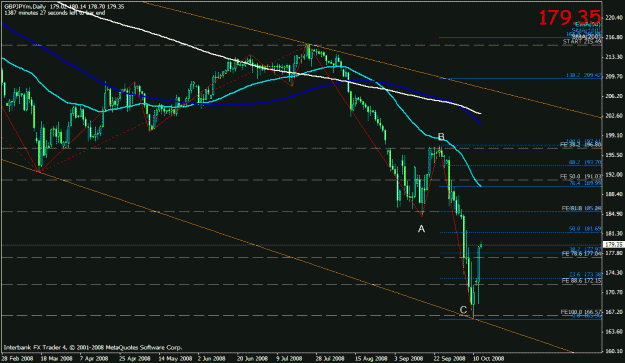
Task: Click the 167.20 price axis value
Action: click(x=614, y=312)
